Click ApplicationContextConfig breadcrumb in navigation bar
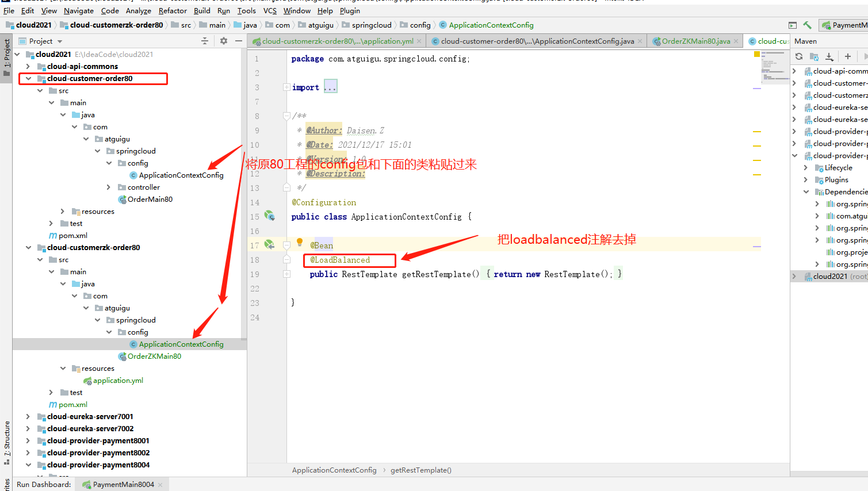Image resolution: width=868 pixels, height=491 pixels. (x=491, y=25)
